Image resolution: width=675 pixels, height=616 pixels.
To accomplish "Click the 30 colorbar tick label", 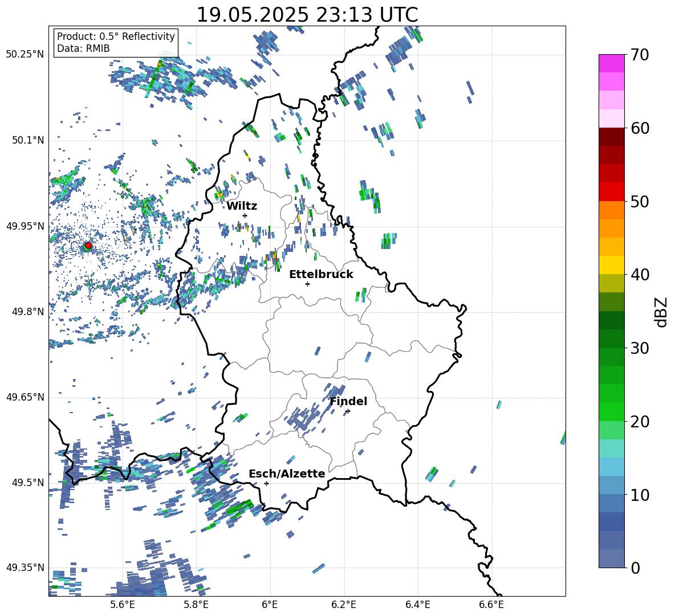I will pos(639,348).
